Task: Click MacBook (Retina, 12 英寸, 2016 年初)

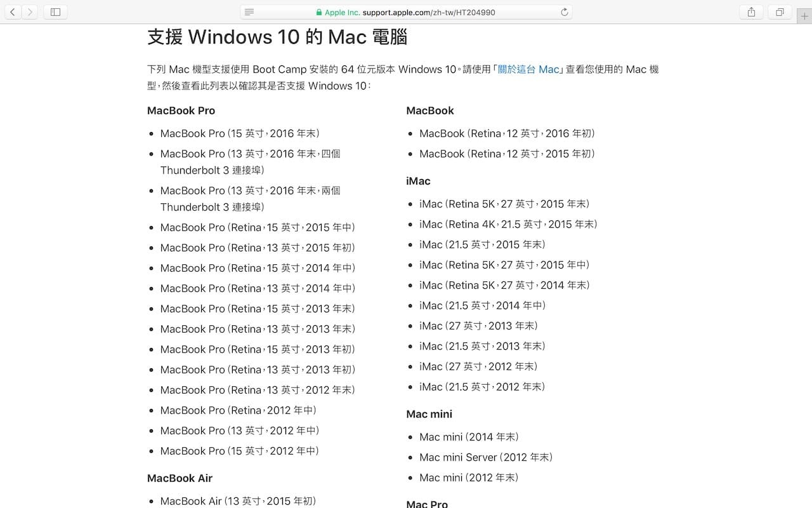Action: [507, 133]
